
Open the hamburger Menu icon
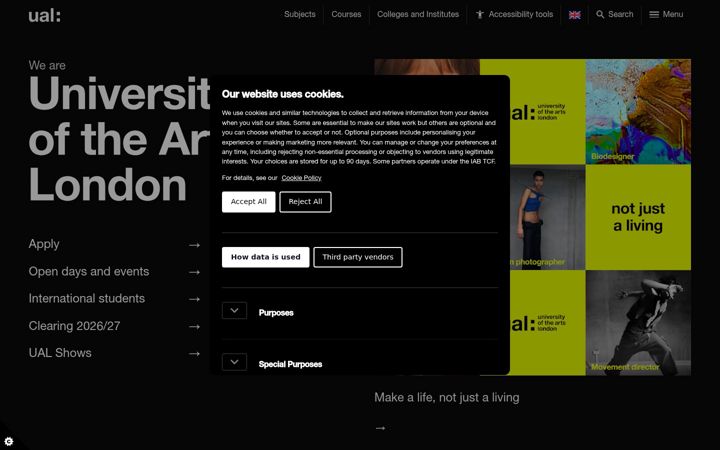653,15
